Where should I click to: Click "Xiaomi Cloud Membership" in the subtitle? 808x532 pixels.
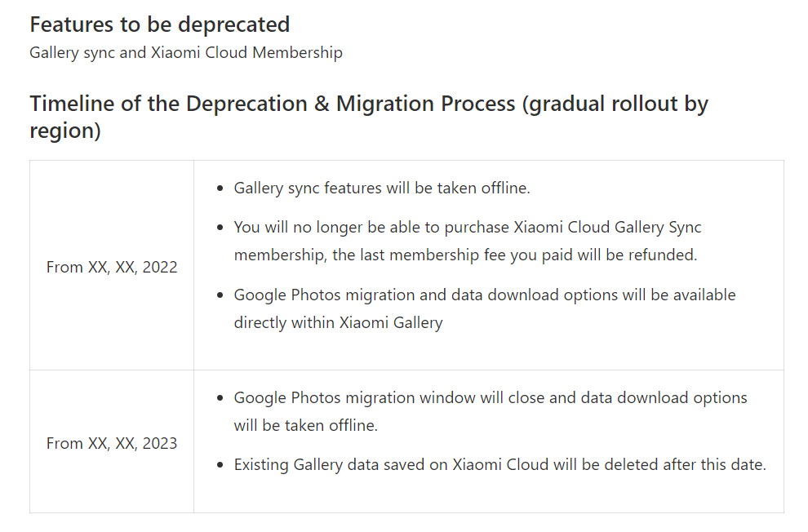click(x=246, y=53)
